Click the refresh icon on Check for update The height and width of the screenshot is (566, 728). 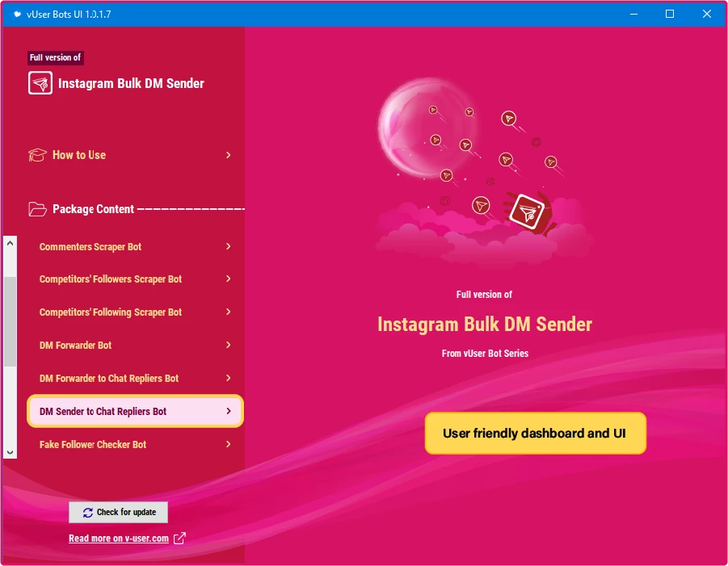[88, 512]
